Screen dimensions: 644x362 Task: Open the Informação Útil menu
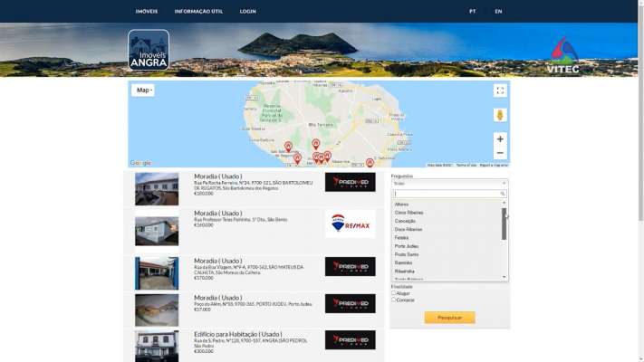coord(198,12)
